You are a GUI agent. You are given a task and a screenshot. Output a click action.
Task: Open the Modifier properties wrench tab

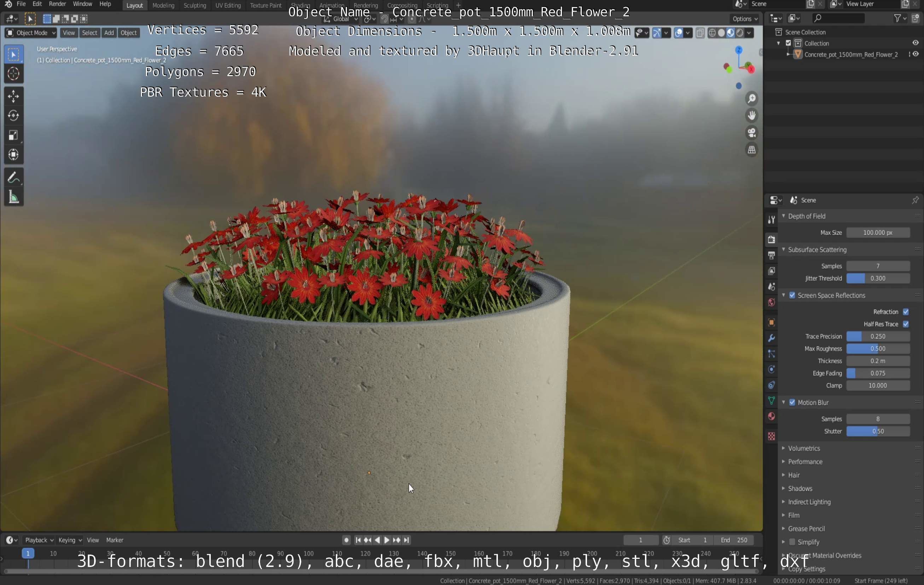pyautogui.click(x=771, y=338)
